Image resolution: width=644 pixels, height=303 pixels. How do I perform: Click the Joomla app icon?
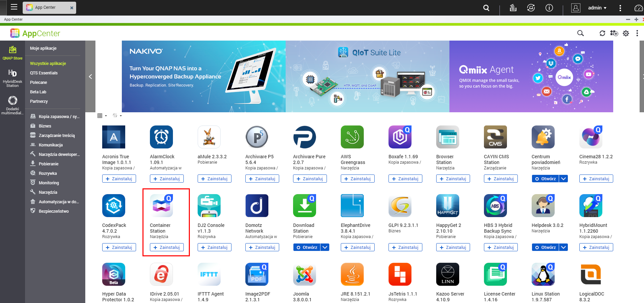[x=305, y=274]
